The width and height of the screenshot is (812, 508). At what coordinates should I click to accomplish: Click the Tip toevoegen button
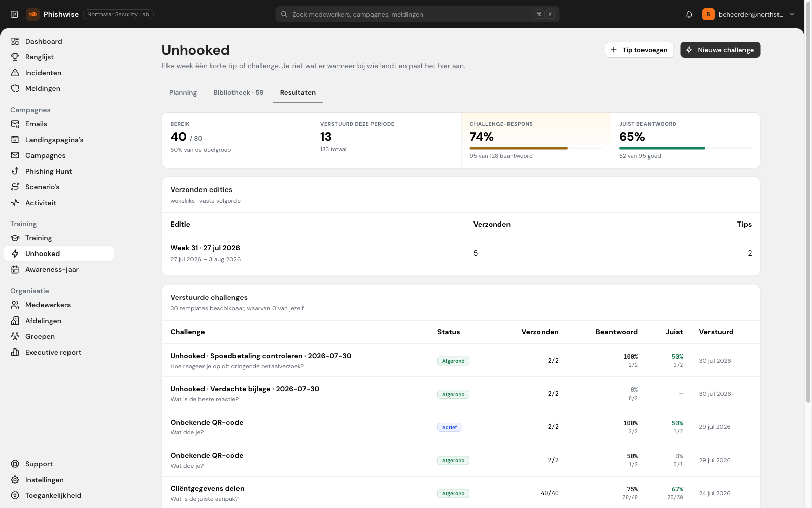[639, 50]
